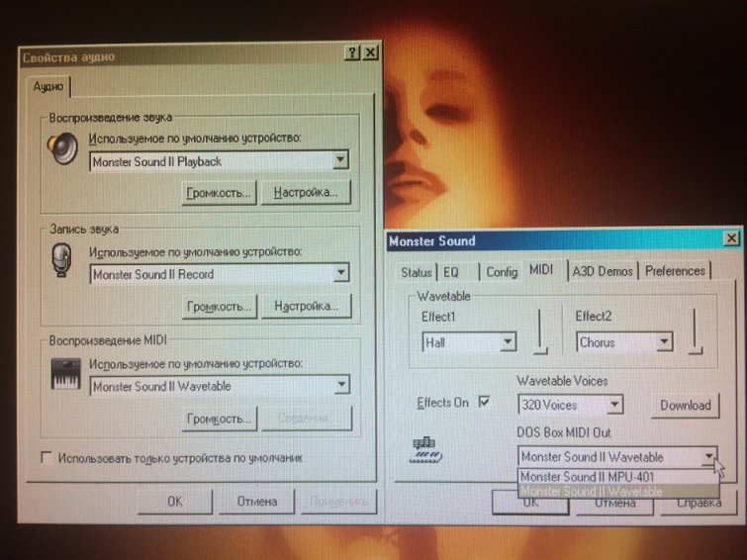
Task: Click the piano keyboard icon in MIDI playback section
Action: coord(65,374)
